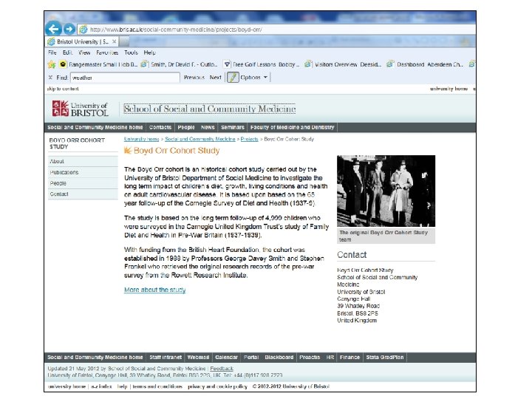Screen dimensions: 532x399
Task: Click the Boyd Orr Cohort Study heading icon
Action: pos(128,150)
